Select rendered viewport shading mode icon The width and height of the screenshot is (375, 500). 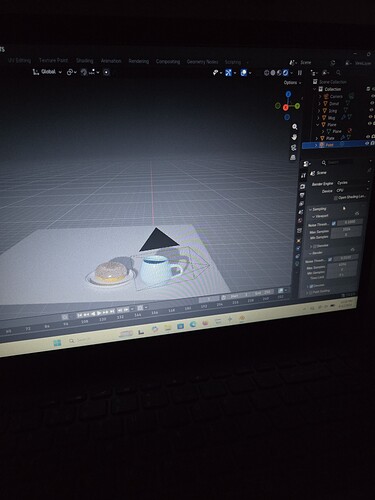coord(286,73)
